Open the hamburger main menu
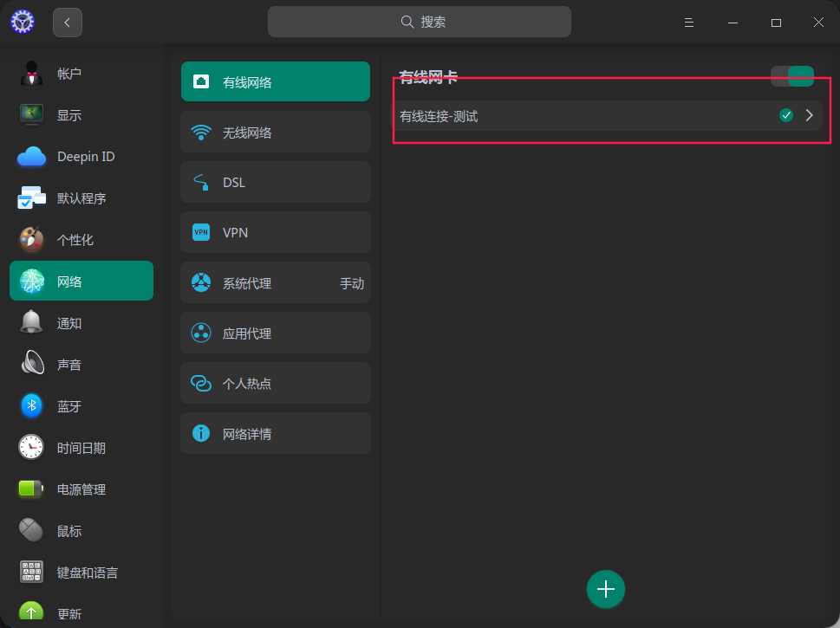 click(689, 23)
